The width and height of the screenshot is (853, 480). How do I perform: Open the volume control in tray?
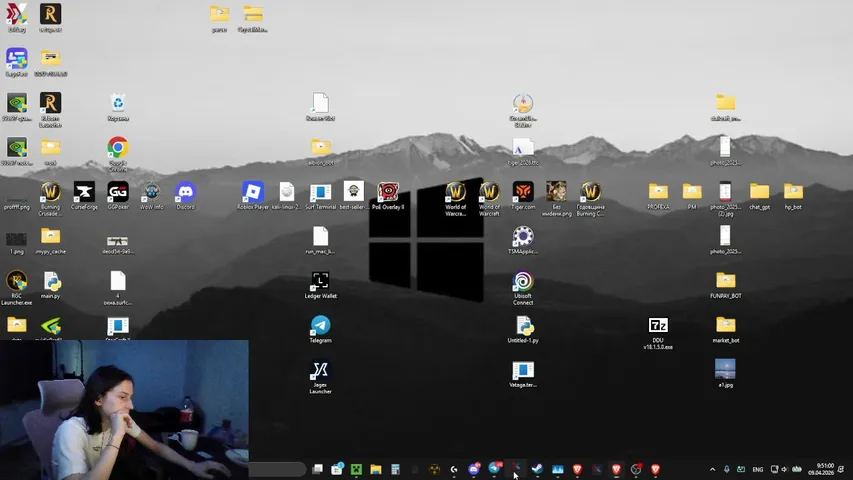point(784,469)
